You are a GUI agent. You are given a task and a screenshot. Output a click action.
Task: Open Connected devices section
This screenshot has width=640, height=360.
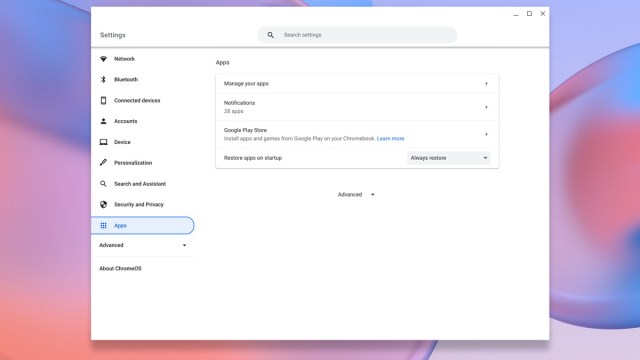(137, 100)
